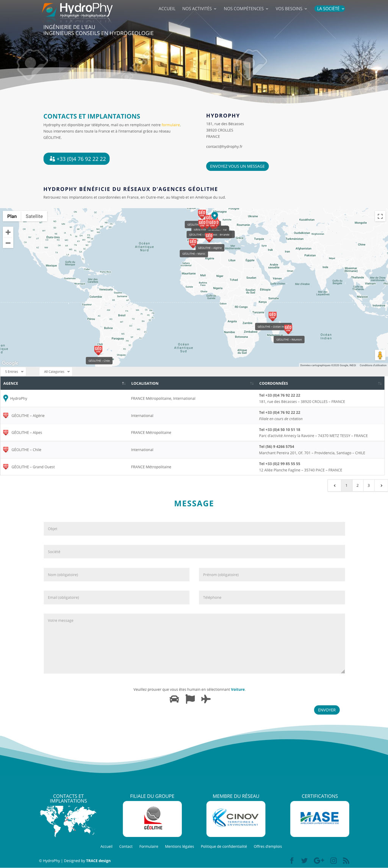Image resolution: width=388 pixels, height=868 pixels.
Task: Click the world map thumbnail in footer
Action: click(68, 821)
